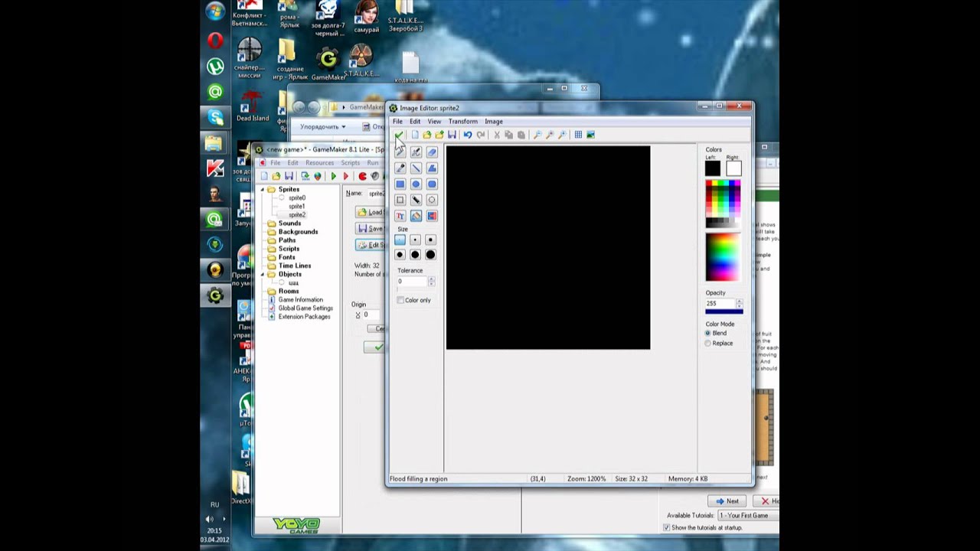Open the Transform menu in Image Editor

pos(463,122)
